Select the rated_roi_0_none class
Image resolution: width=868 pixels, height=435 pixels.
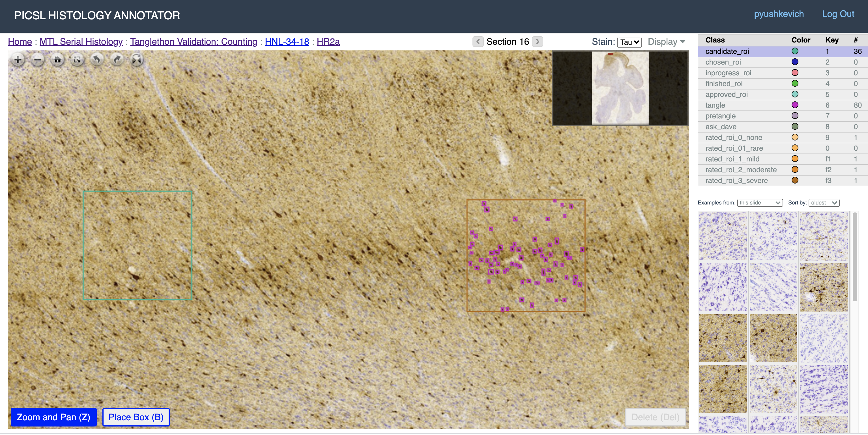[783, 138]
